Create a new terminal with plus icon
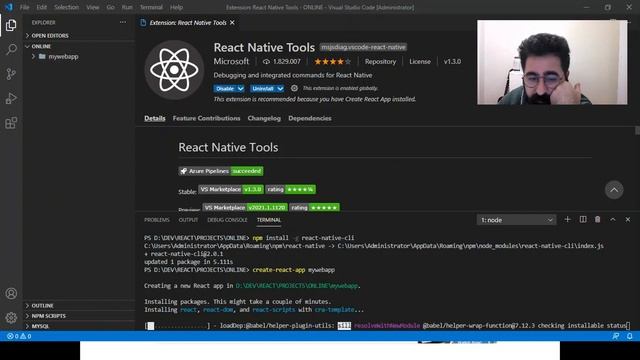The width and height of the screenshot is (640, 360). tap(567, 220)
